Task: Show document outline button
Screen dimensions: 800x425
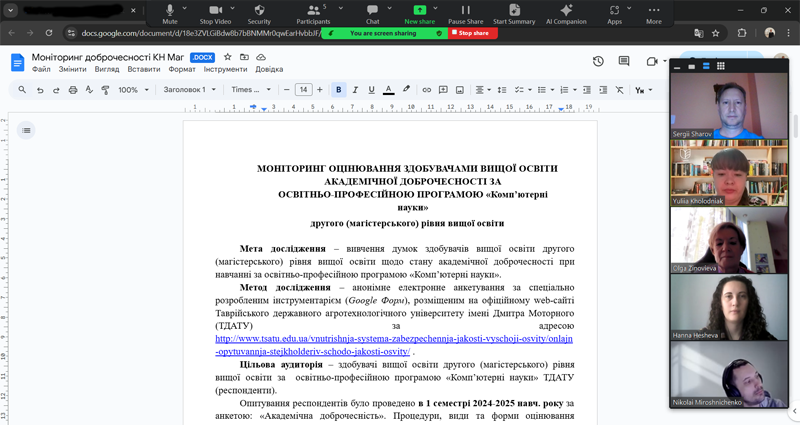Action: click(26, 131)
